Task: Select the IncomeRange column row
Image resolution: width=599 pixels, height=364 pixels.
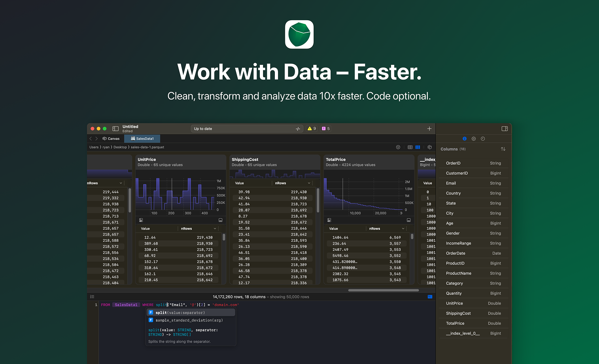Action: 474,243
